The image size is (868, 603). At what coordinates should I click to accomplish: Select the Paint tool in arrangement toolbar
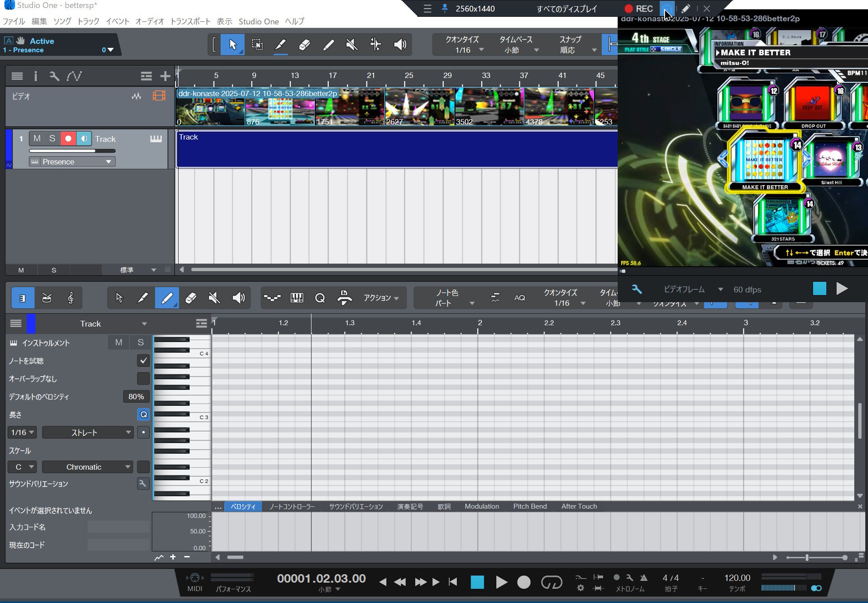point(328,44)
